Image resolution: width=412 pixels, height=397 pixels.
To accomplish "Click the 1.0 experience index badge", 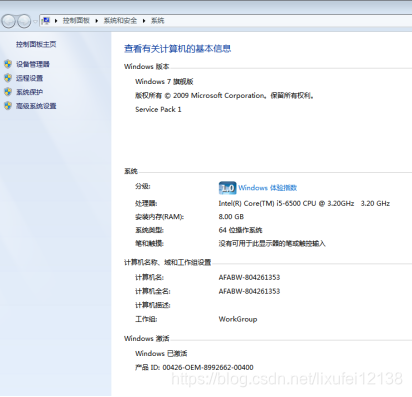I will [x=227, y=188].
